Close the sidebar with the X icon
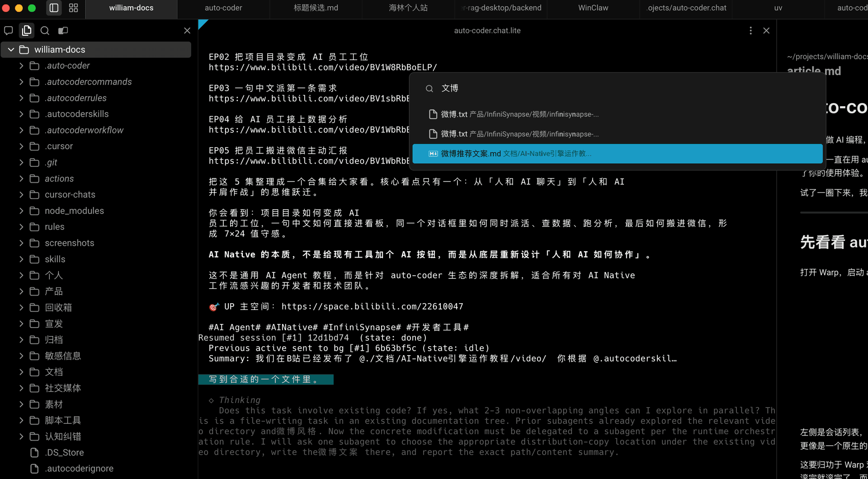The height and width of the screenshot is (479, 868). click(187, 30)
